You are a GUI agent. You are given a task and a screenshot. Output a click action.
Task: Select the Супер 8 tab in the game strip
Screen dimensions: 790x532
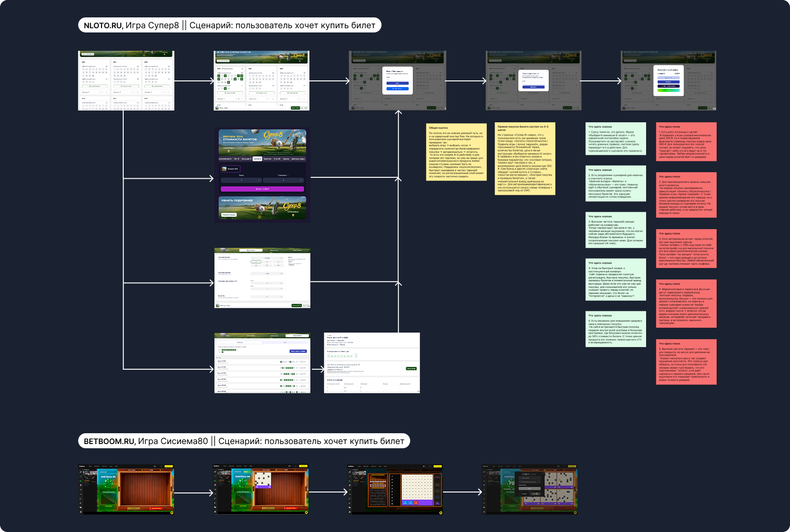(257, 159)
